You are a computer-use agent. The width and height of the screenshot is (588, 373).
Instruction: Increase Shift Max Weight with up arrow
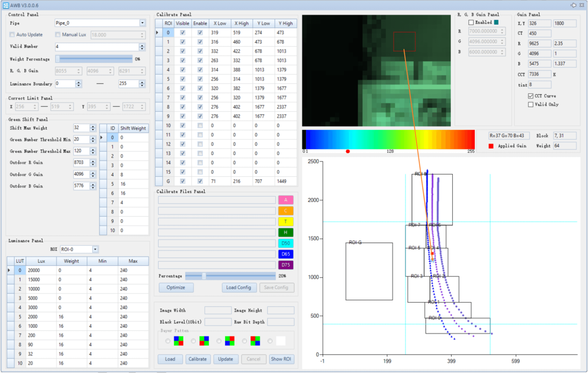(93, 126)
